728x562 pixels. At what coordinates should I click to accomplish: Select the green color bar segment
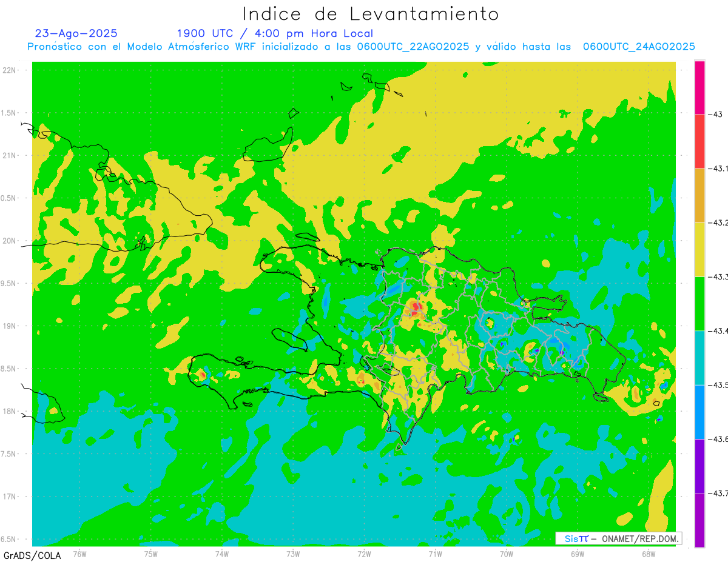[699, 303]
